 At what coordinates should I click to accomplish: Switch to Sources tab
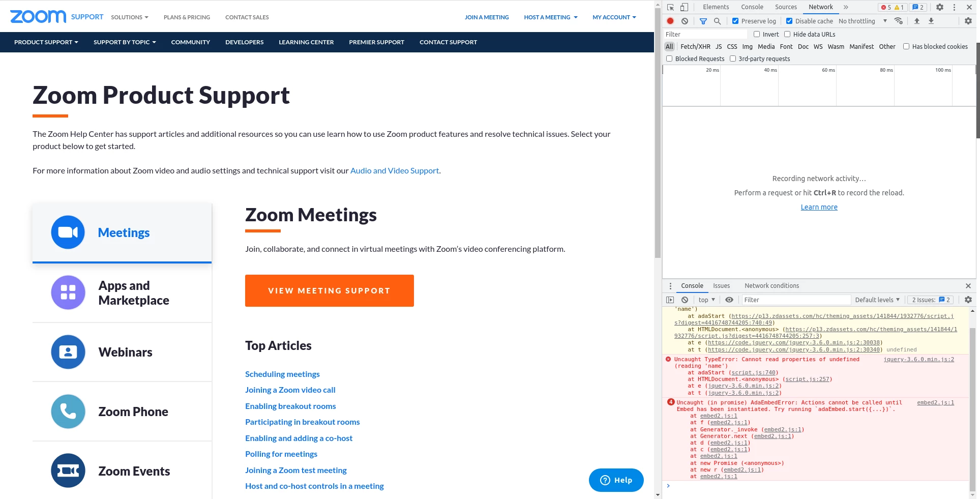point(786,7)
